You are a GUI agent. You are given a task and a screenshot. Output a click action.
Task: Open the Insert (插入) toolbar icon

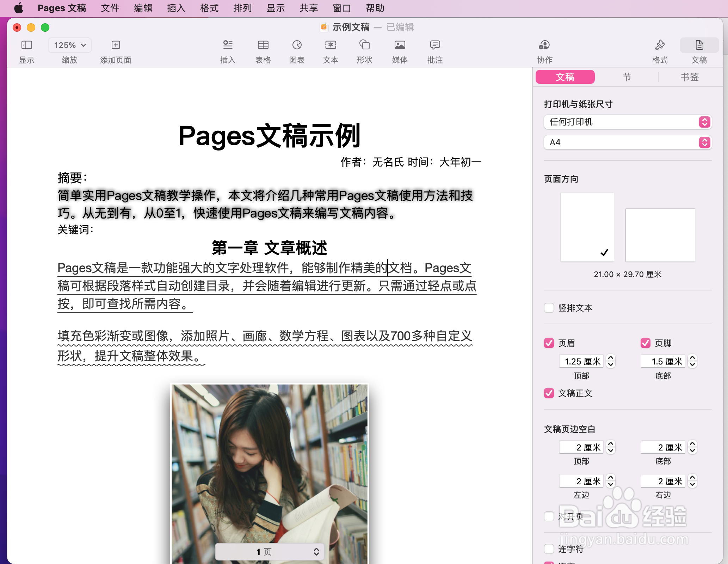(228, 45)
